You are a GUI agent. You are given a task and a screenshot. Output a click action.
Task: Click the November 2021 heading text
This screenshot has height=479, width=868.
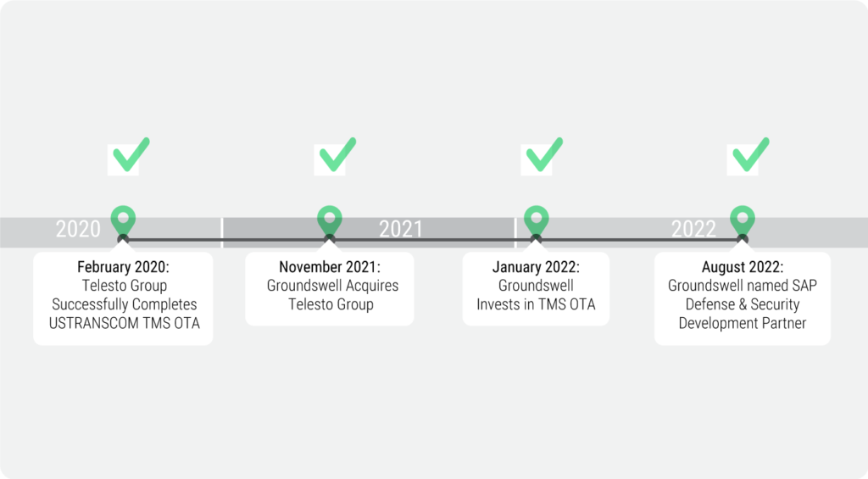pos(330,267)
